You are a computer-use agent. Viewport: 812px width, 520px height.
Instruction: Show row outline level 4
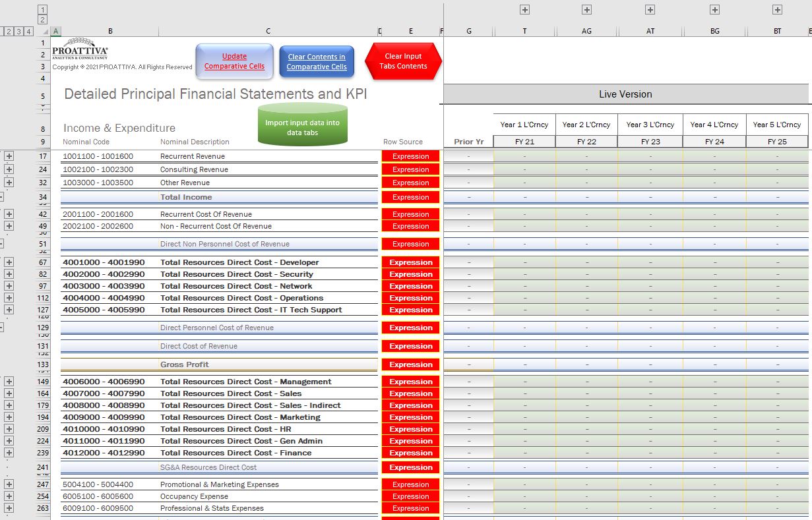click(x=29, y=31)
